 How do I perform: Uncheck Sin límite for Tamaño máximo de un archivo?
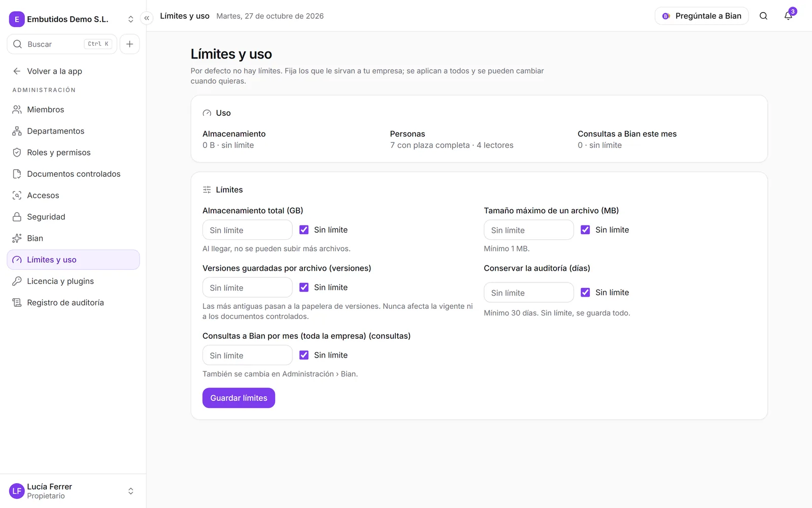tap(585, 230)
